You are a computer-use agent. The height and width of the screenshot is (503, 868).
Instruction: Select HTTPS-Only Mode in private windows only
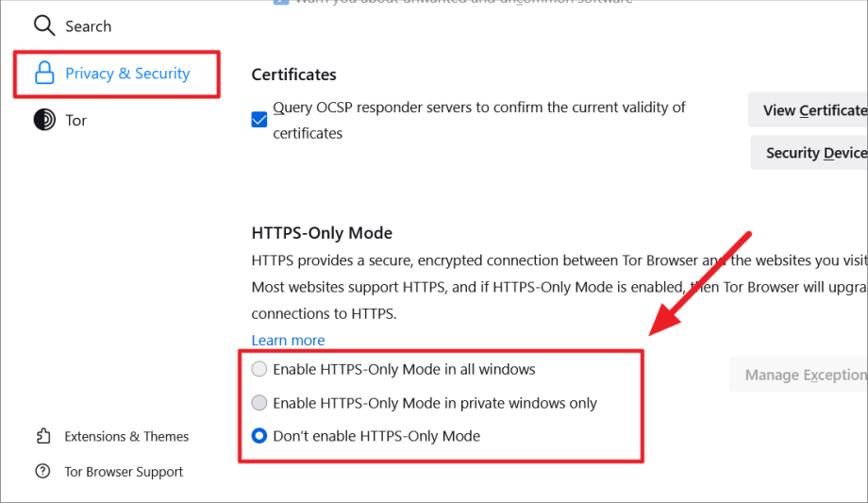[259, 403]
